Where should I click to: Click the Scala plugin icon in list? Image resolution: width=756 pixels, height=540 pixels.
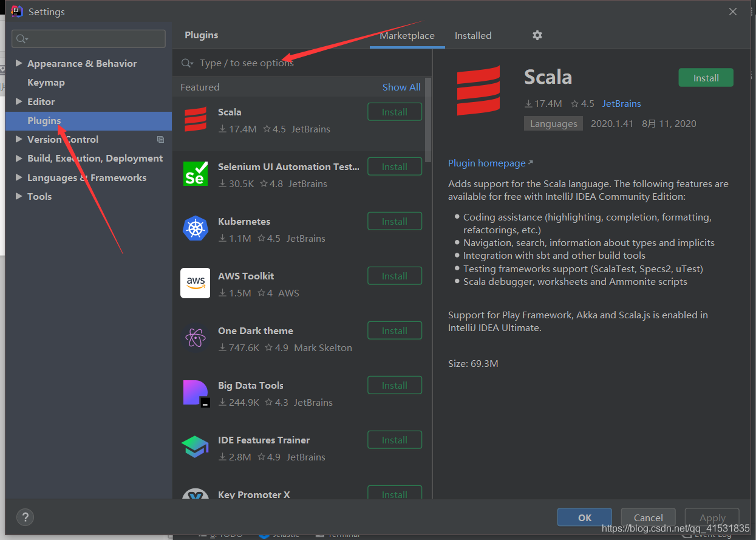pos(196,119)
